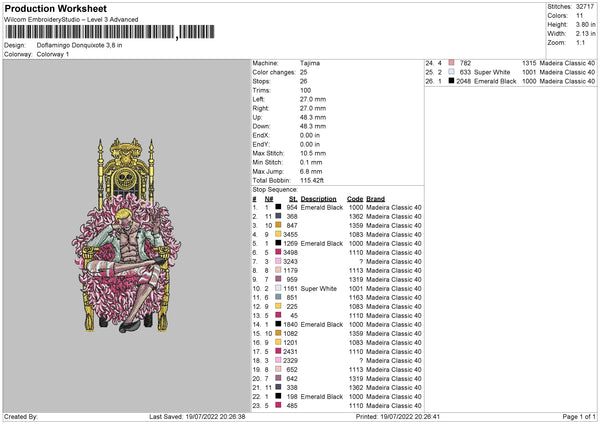Click the 'N#' column header
The image size is (600, 424).
click(269, 199)
